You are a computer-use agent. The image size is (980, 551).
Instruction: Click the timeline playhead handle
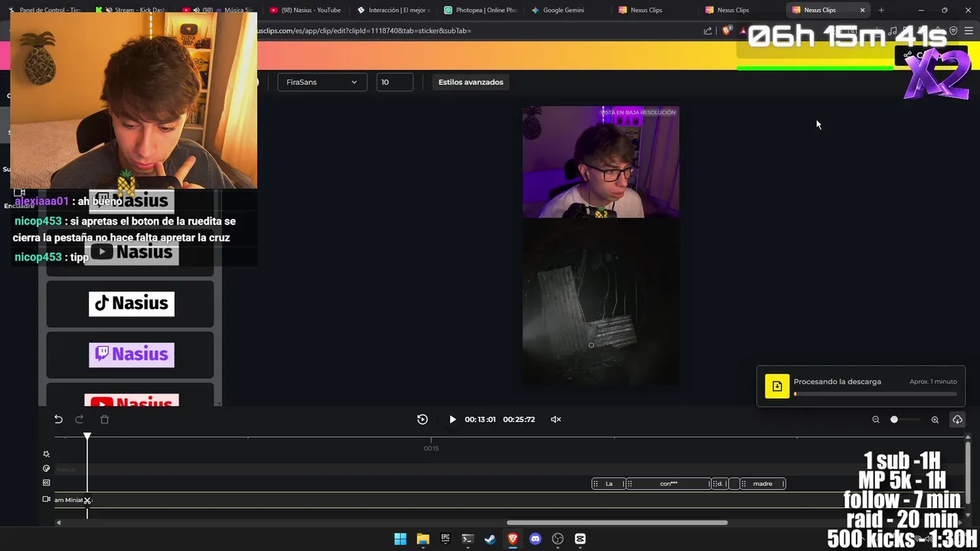[87, 436]
